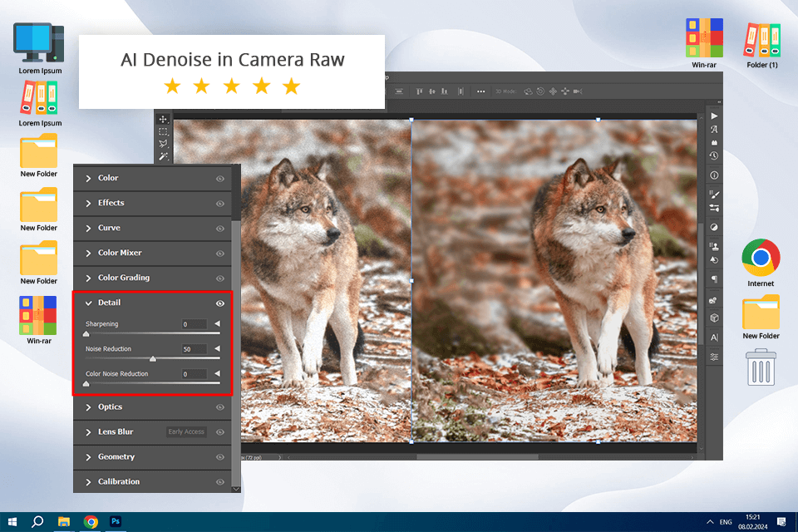Image resolution: width=798 pixels, height=532 pixels.
Task: Open the Info panel icon
Action: coord(714,175)
